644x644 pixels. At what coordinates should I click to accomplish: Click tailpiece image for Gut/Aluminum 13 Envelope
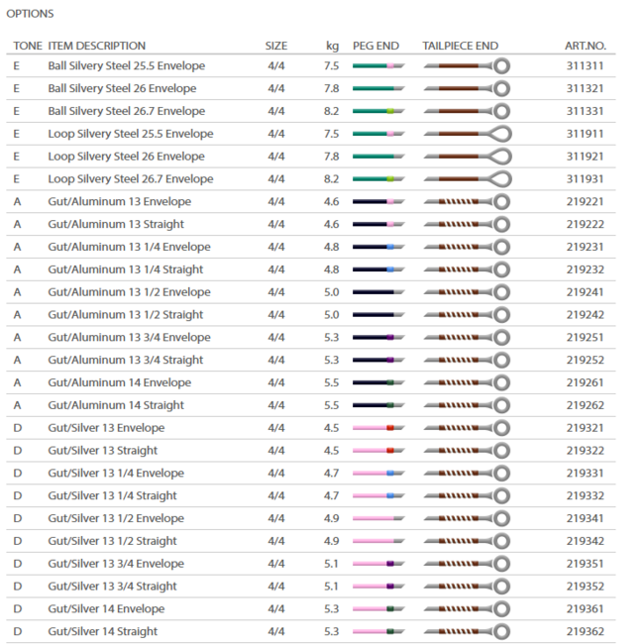coord(467,201)
